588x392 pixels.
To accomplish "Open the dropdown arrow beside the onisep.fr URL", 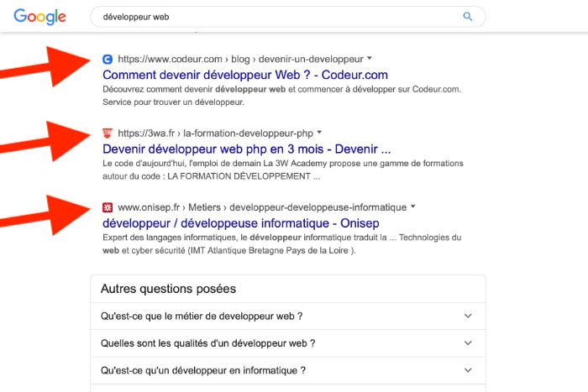I will (412, 206).
